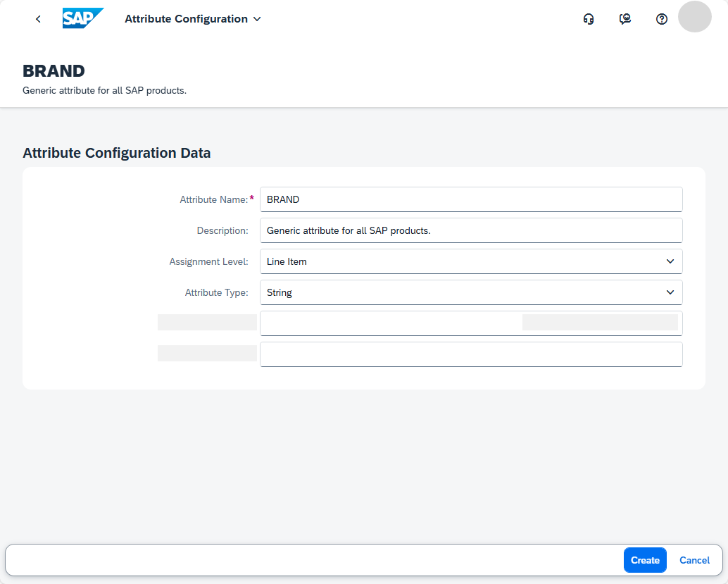Open the user profile avatar

pos(695,17)
